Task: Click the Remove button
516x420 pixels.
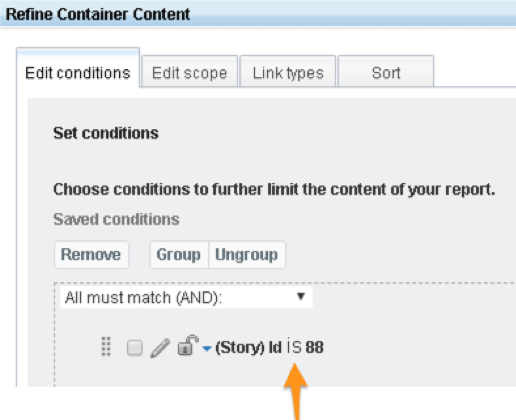Action: pos(91,255)
